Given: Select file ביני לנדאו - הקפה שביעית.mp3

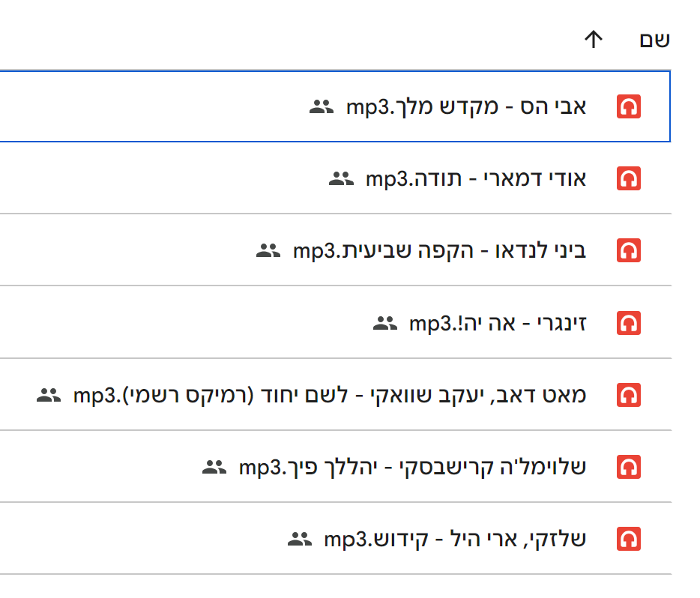Looking at the screenshot, I should tap(439, 250).
